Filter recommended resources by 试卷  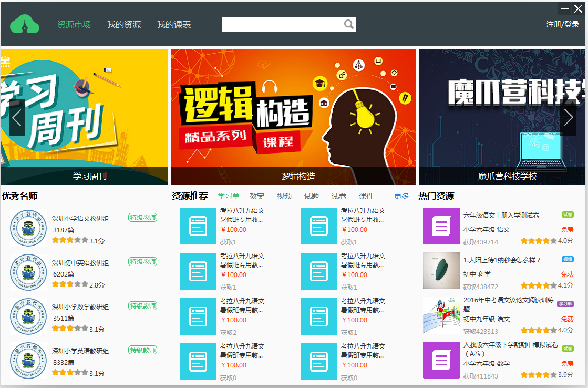pyautogui.click(x=339, y=196)
